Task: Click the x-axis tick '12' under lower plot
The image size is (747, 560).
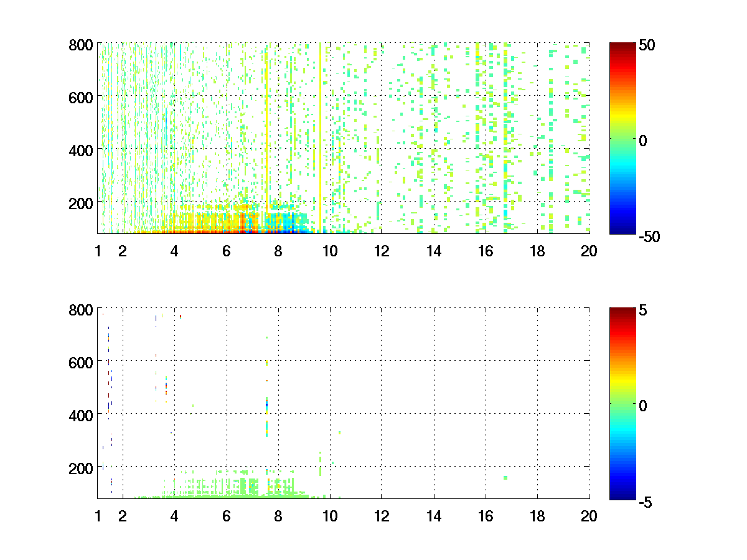Action: click(x=382, y=516)
